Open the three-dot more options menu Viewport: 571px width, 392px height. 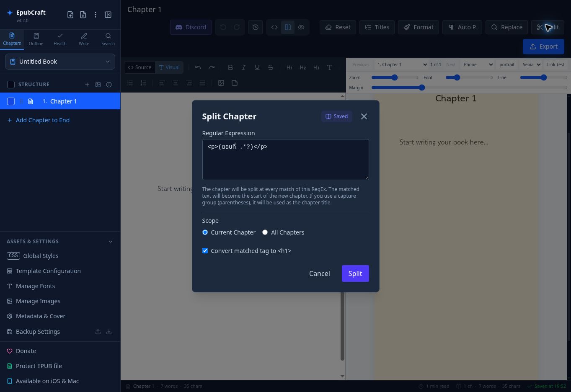(96, 15)
